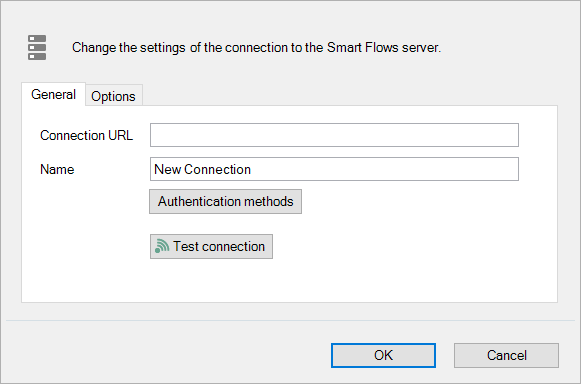Image resolution: width=581 pixels, height=384 pixels.
Task: Select the General tab
Action: [x=53, y=95]
